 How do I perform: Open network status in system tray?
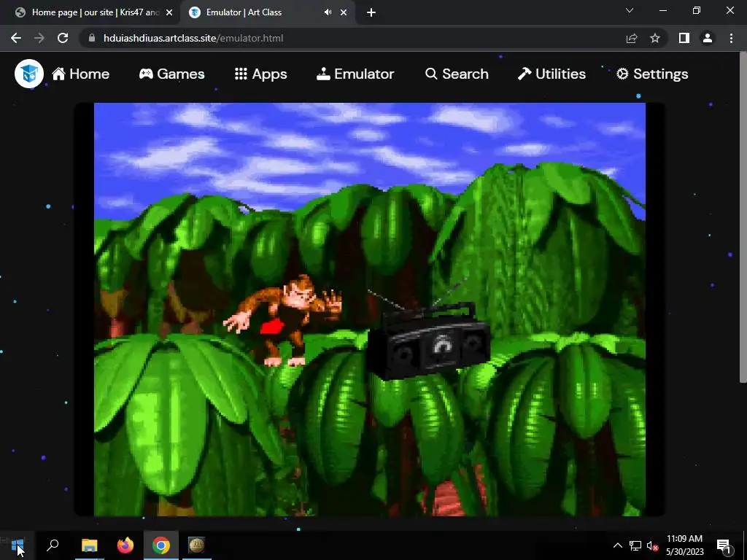point(635,545)
